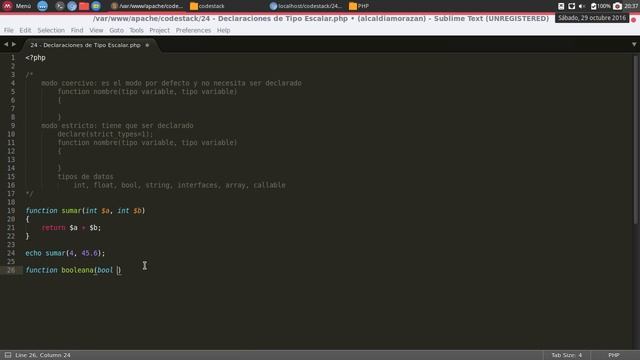Open the Edit menu
This screenshot has width=640, height=360.
[x=25, y=30]
